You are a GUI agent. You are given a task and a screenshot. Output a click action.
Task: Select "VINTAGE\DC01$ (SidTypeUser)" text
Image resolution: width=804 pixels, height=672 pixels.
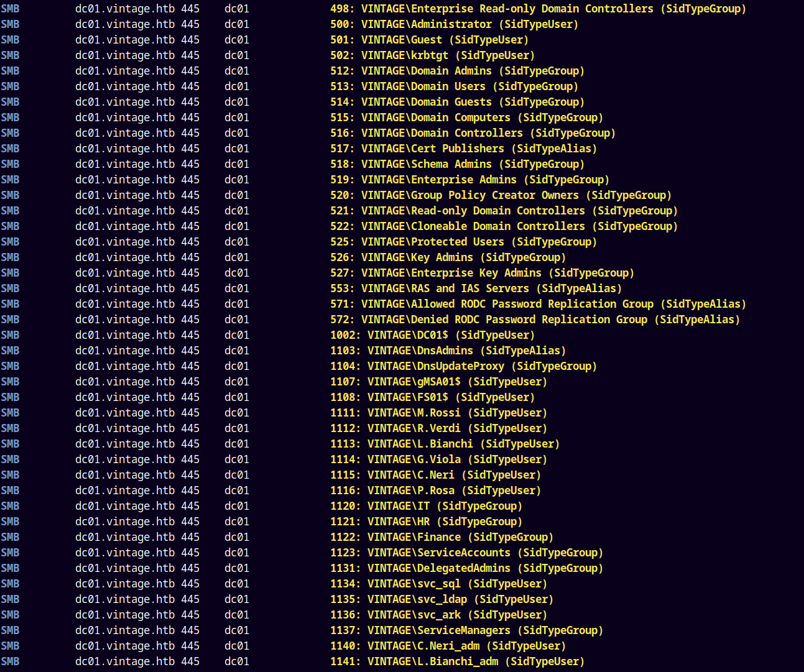(x=451, y=335)
